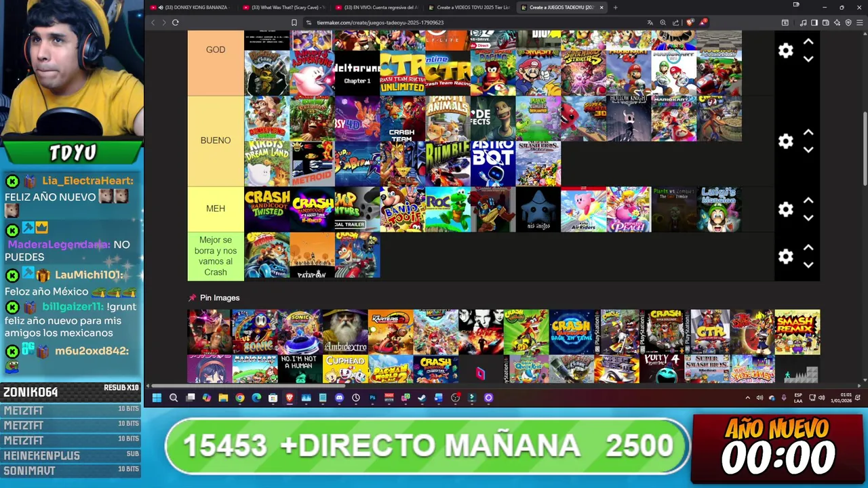Select the Cuphead image

tap(344, 369)
